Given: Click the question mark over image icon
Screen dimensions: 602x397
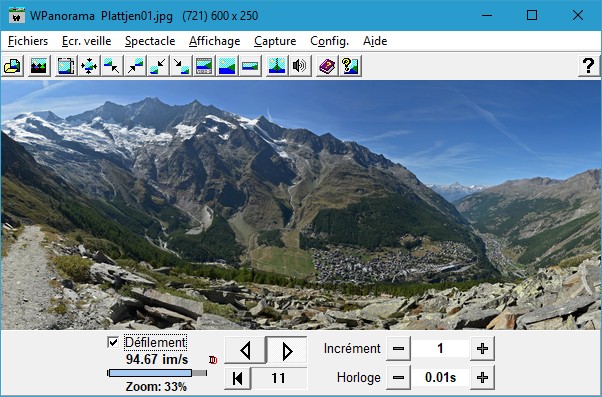Looking at the screenshot, I should [x=350, y=66].
